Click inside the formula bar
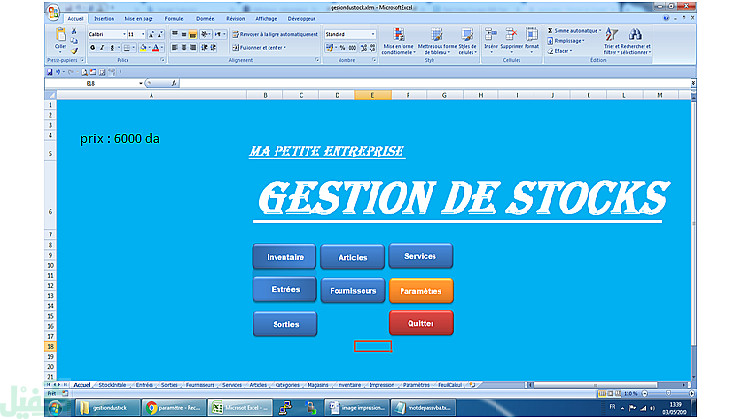This screenshot has height=419, width=741. [435, 84]
